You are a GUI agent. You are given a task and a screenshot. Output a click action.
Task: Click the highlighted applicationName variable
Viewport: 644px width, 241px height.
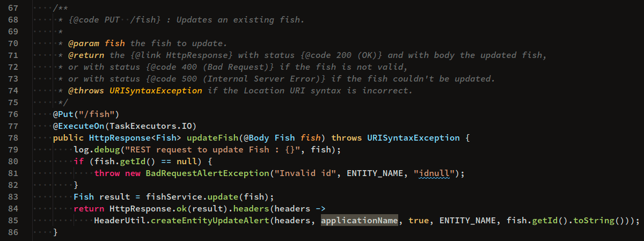(360, 221)
